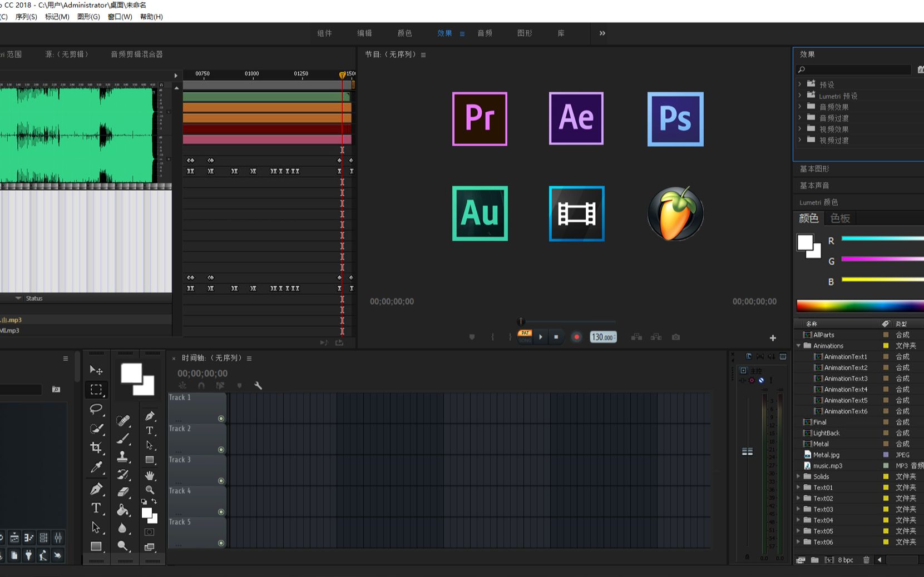Image resolution: width=924 pixels, height=577 pixels.
Task: Stop playback with the stop button
Action: coord(556,337)
